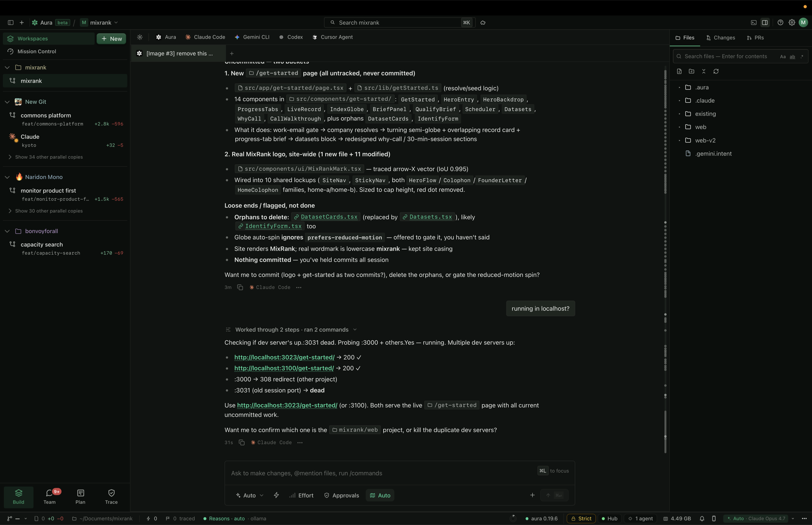The height and width of the screenshot is (525, 812).
Task: Collapse the Naridon Mono workspace group
Action: [7, 177]
